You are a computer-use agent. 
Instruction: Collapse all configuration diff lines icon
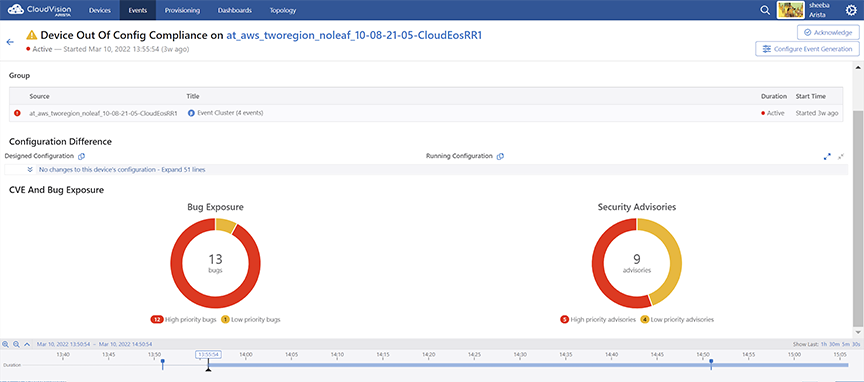tap(841, 157)
